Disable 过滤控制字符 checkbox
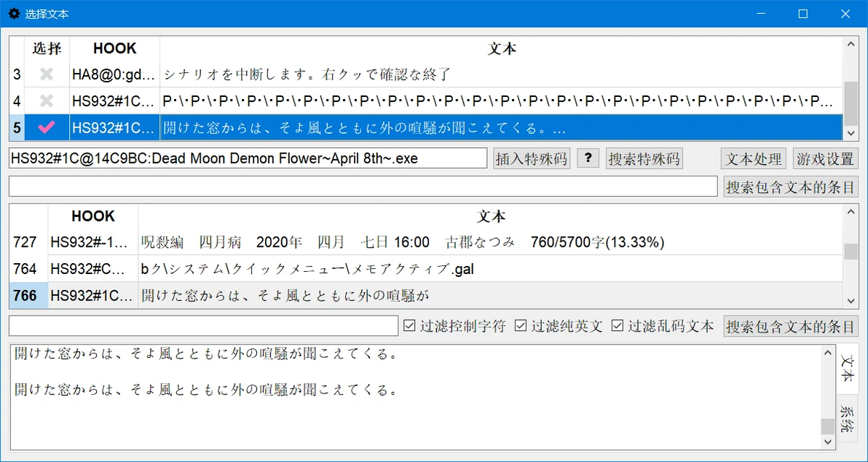Viewport: 868px width, 462px height. [x=409, y=326]
